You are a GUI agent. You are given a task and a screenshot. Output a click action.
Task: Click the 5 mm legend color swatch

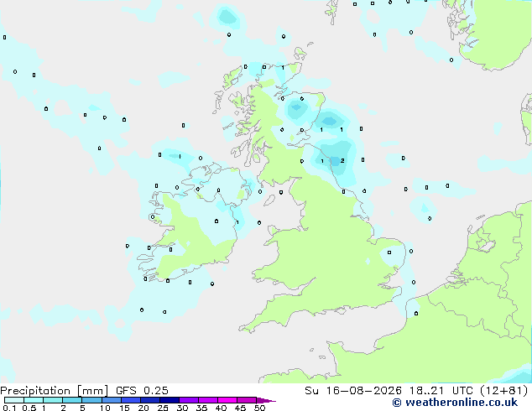pos(92,400)
